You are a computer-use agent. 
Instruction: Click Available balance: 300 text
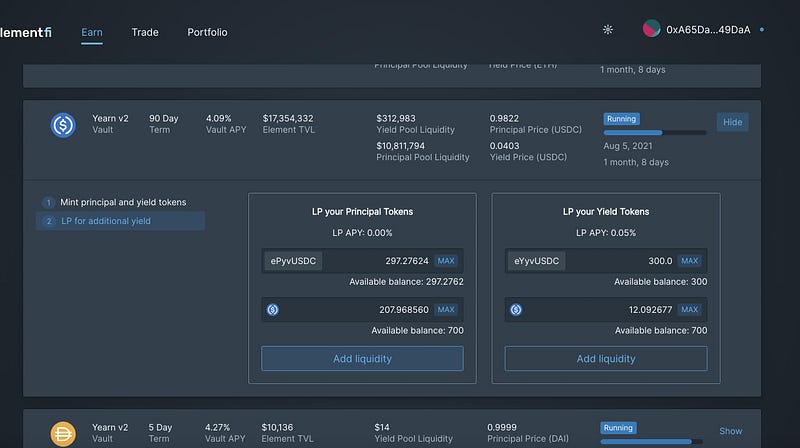coord(660,282)
